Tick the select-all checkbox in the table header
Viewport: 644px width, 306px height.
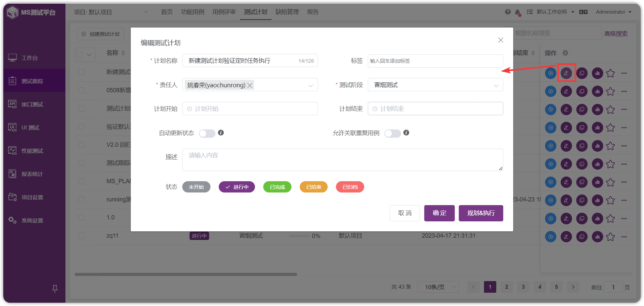pyautogui.click(x=80, y=55)
